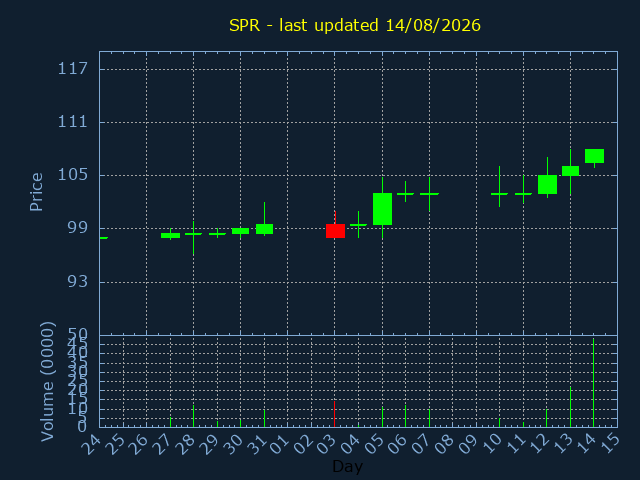This screenshot has height=480, width=640.
Task: Click the tallest volume bar on day 14
Action: point(593,382)
